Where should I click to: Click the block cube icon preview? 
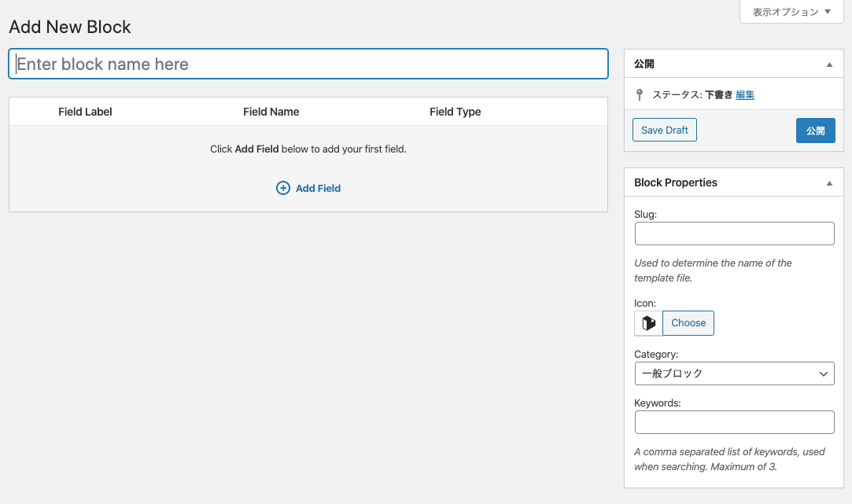tap(647, 322)
